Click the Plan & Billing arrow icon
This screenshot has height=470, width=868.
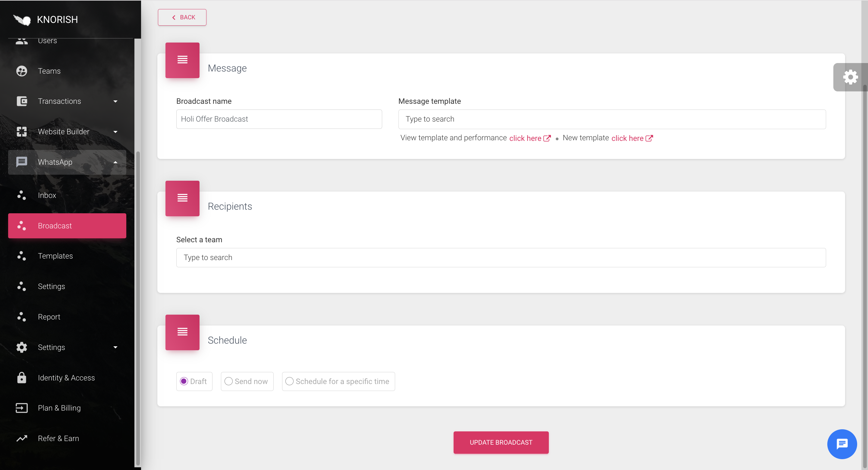click(22, 408)
